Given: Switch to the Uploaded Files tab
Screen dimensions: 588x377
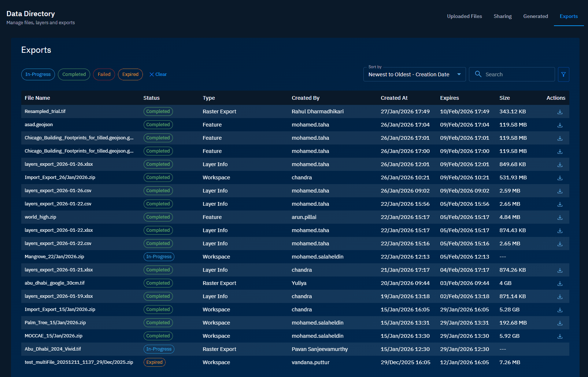Looking at the screenshot, I should 464,16.
